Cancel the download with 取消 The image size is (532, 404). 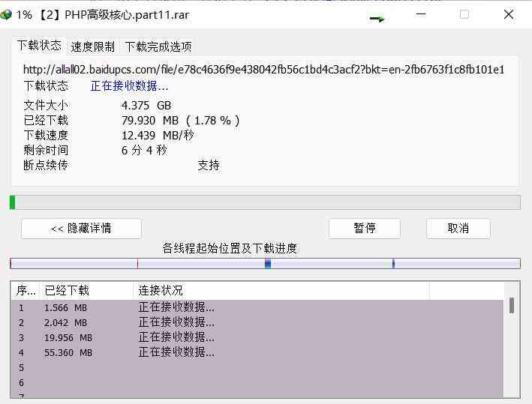tap(458, 229)
